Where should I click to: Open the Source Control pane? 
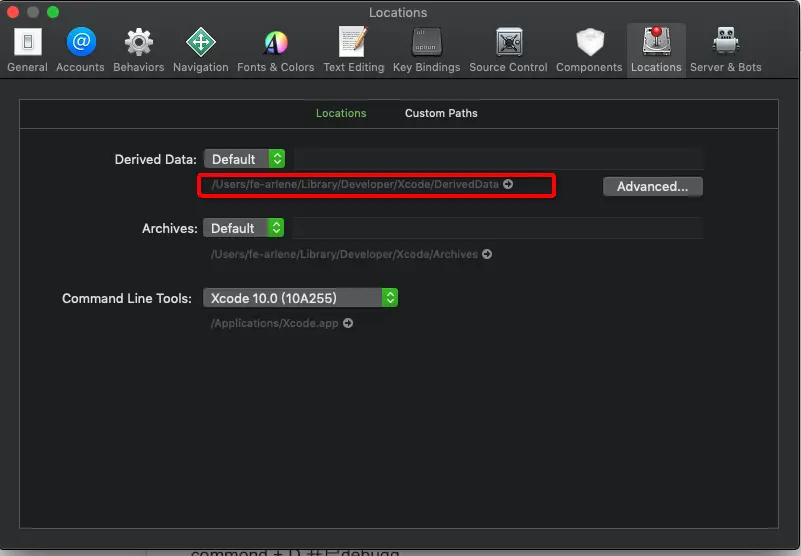click(508, 50)
